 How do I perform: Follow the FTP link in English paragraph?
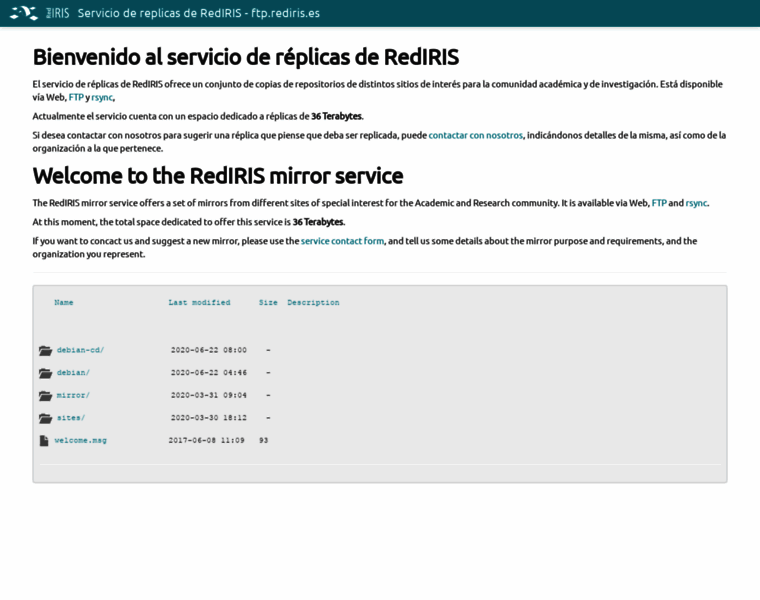tap(659, 203)
